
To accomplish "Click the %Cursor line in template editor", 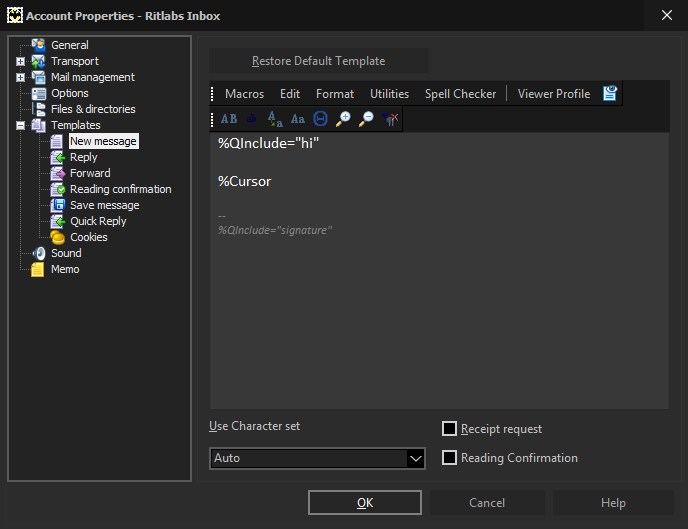I will tap(244, 182).
